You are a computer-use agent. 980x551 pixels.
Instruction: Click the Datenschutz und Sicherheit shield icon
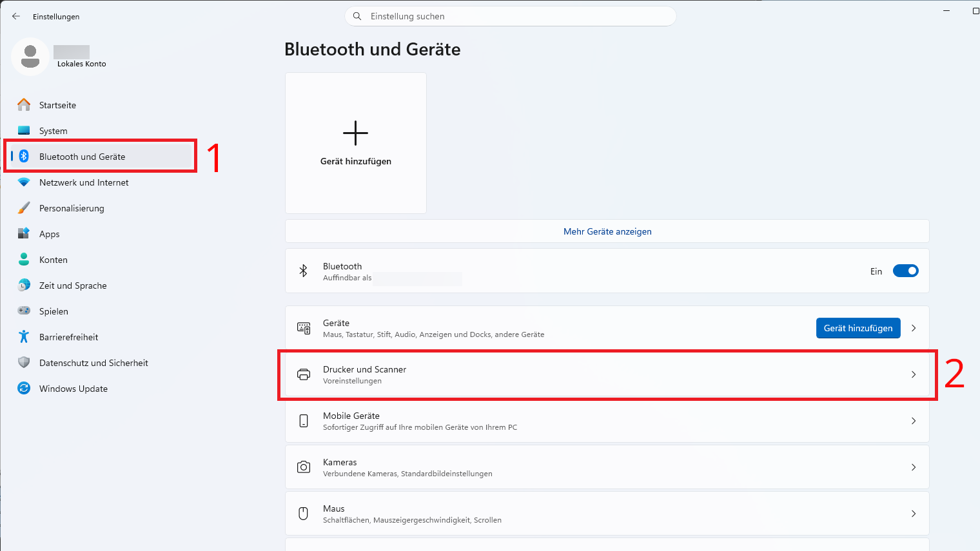tap(24, 362)
